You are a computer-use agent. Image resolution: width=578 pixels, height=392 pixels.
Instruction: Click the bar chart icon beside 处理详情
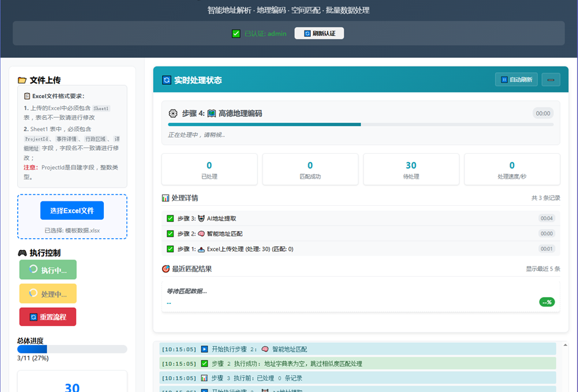click(166, 198)
